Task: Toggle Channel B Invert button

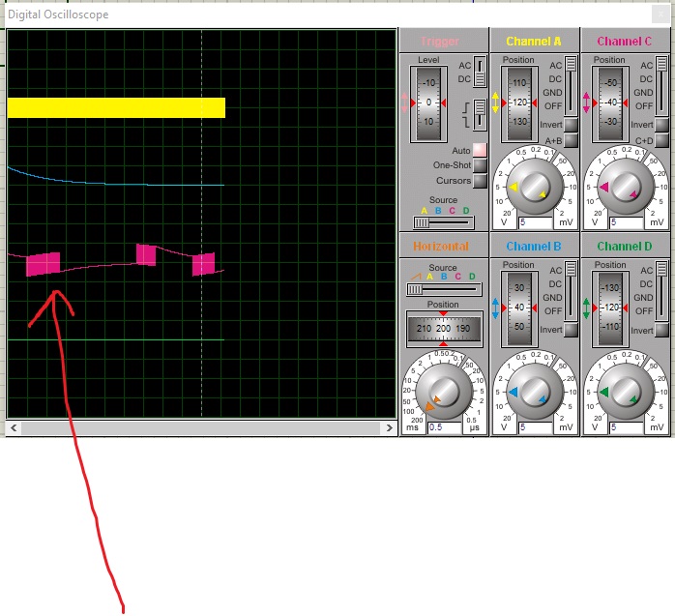Action: (571, 330)
